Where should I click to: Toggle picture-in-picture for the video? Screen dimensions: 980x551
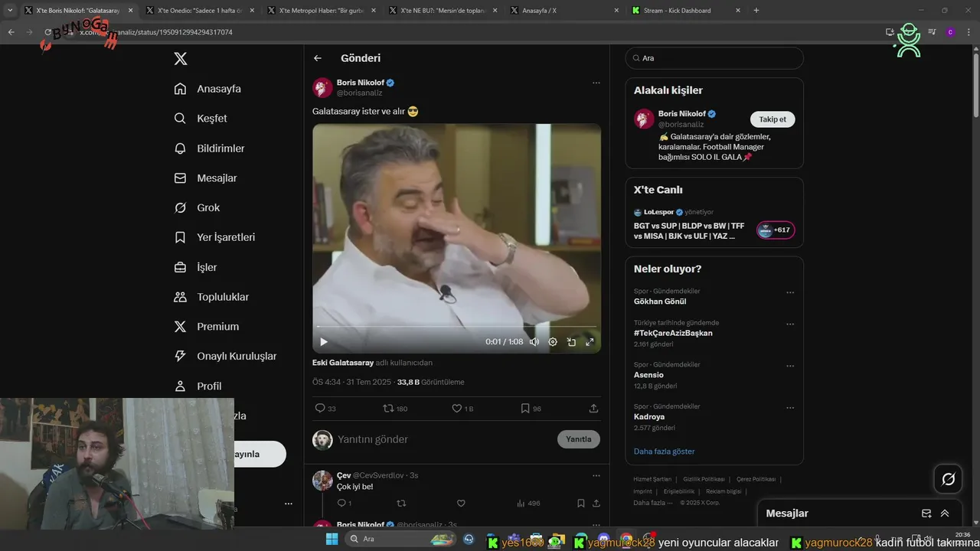(x=571, y=342)
